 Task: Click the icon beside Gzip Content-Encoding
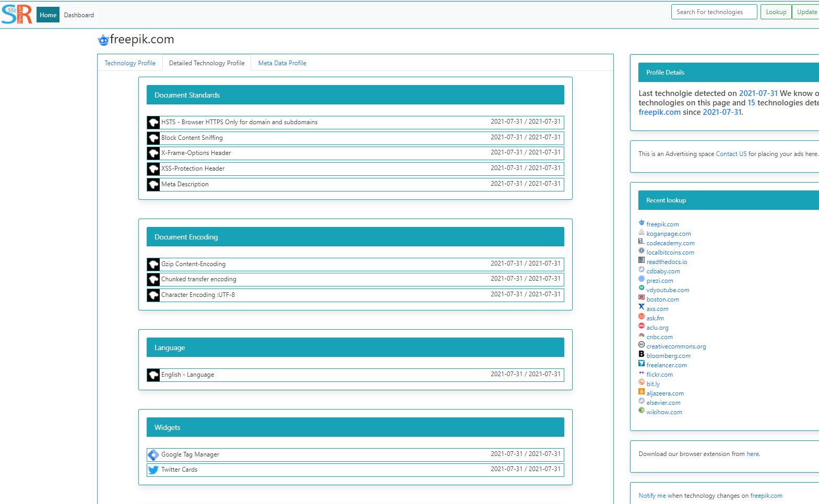click(x=153, y=265)
